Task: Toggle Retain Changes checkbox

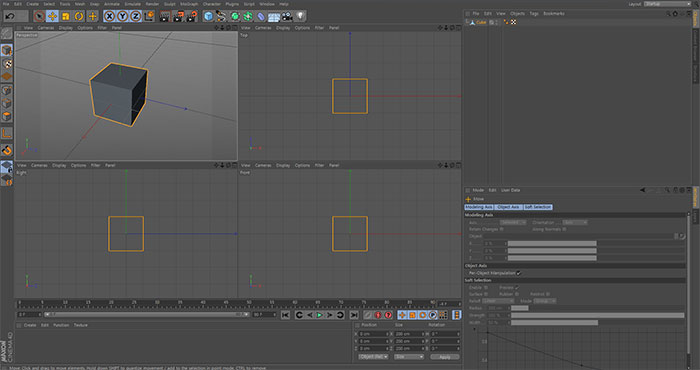Action: coord(501,229)
